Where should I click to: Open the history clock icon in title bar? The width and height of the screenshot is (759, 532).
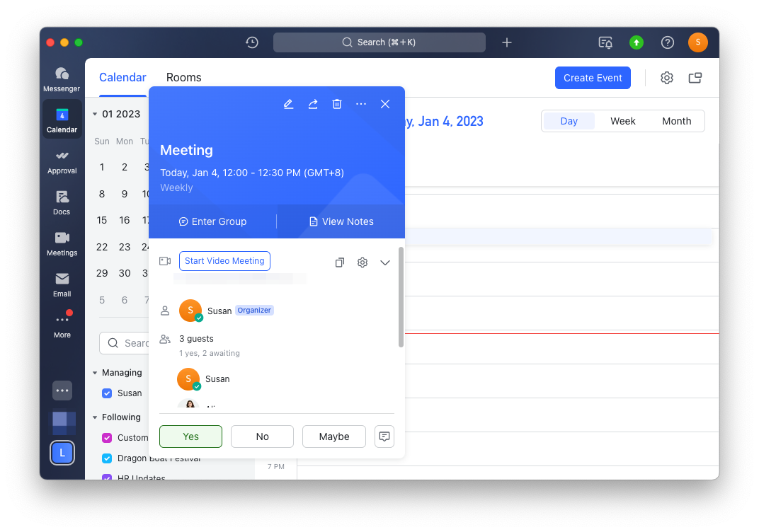(x=252, y=42)
